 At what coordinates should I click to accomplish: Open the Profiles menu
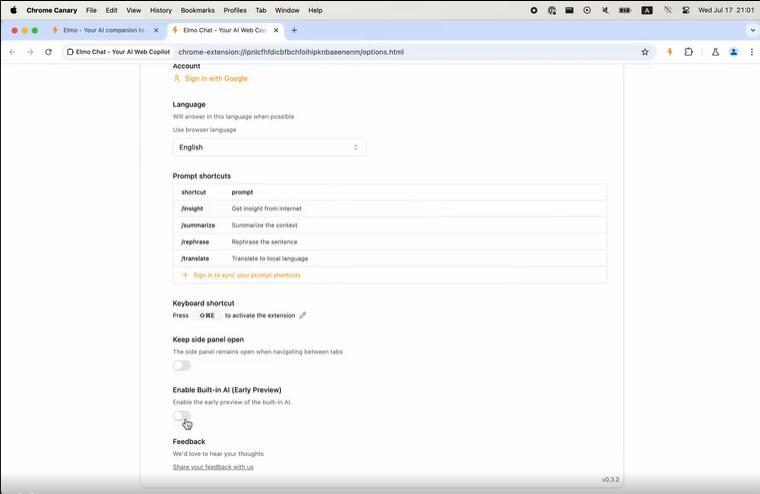235,10
